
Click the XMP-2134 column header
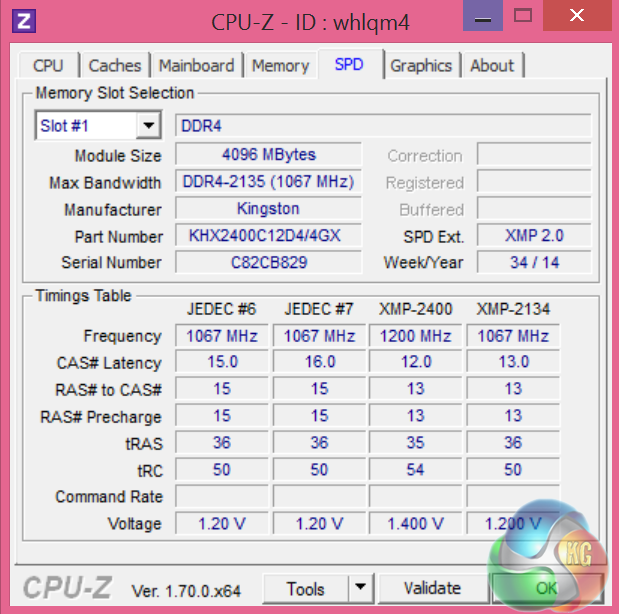pyautogui.click(x=513, y=309)
